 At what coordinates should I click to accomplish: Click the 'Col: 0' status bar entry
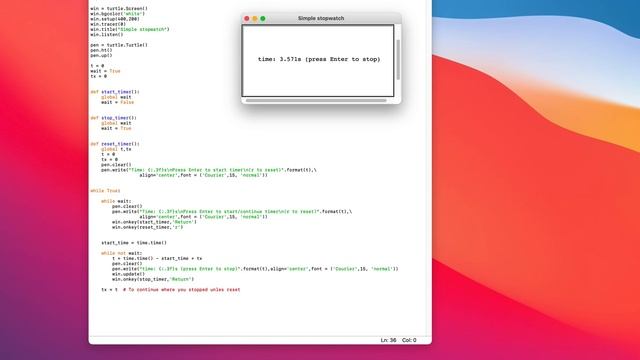click(x=409, y=340)
